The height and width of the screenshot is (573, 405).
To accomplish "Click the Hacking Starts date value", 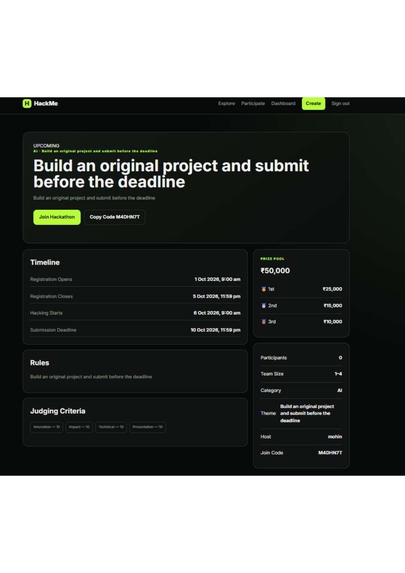I will coord(217,313).
